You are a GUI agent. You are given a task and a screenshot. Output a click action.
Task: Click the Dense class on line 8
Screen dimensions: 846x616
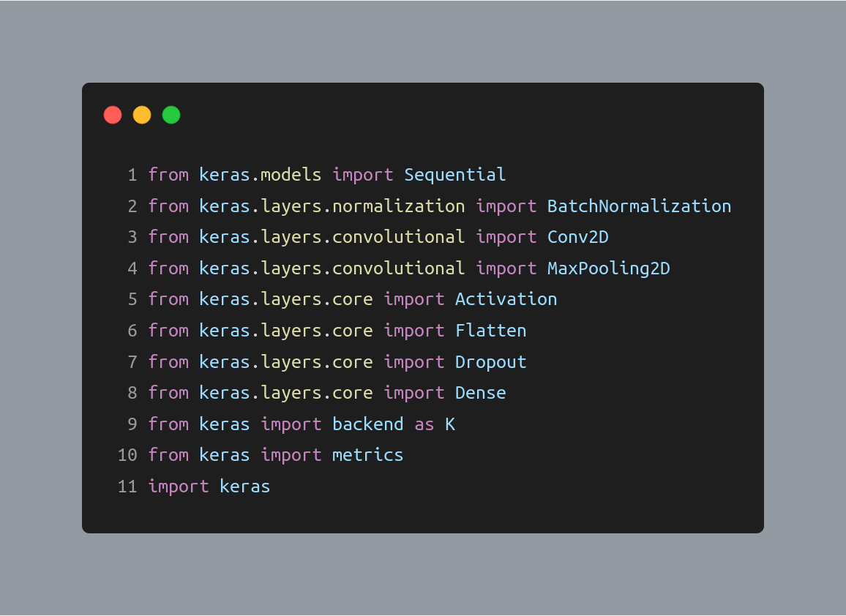pos(480,393)
